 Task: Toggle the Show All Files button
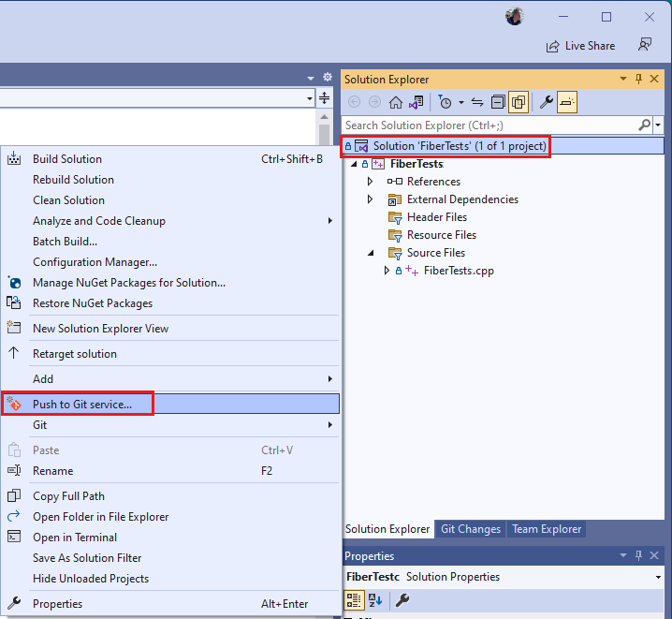click(x=519, y=102)
